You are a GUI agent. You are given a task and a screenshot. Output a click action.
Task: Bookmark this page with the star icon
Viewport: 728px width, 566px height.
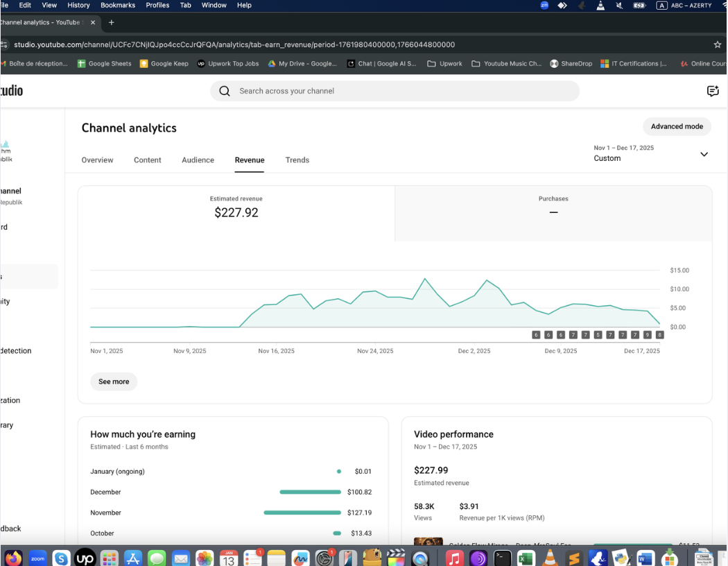[x=718, y=44]
